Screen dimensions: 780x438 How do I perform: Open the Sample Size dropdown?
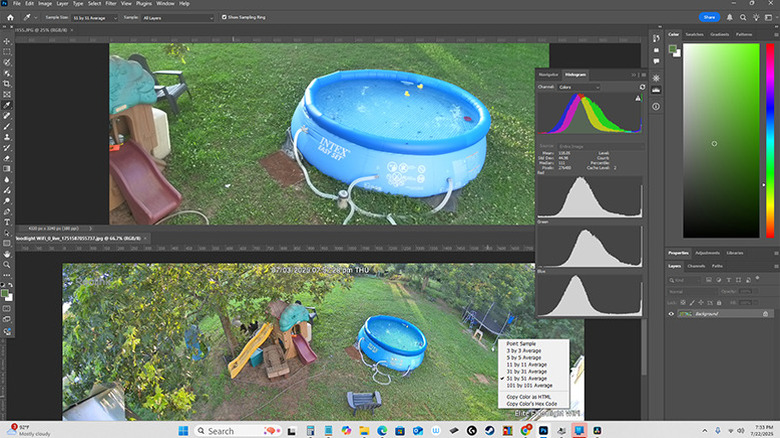point(93,18)
